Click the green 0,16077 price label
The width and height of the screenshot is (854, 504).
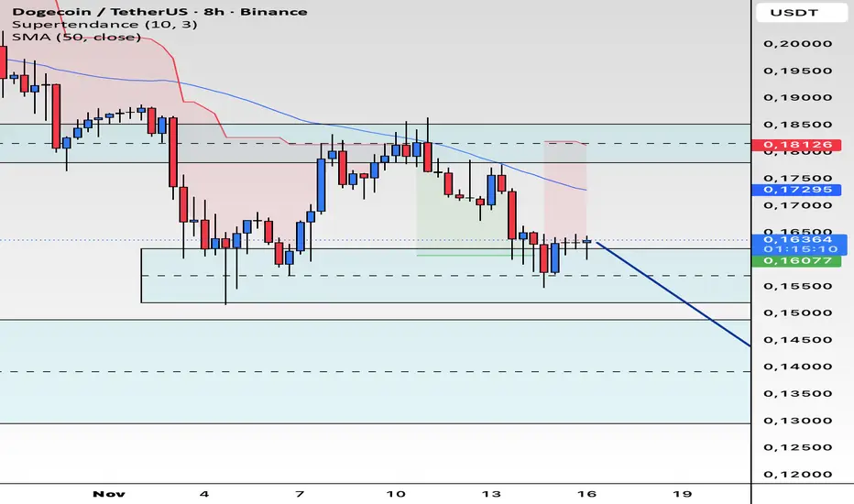click(x=796, y=260)
